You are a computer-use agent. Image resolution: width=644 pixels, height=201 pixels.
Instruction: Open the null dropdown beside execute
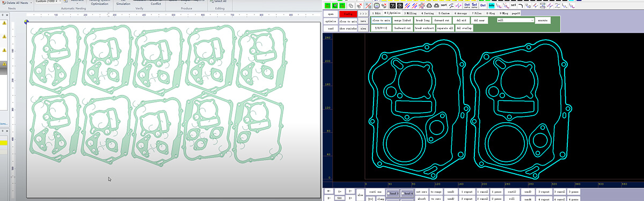[x=515, y=20]
